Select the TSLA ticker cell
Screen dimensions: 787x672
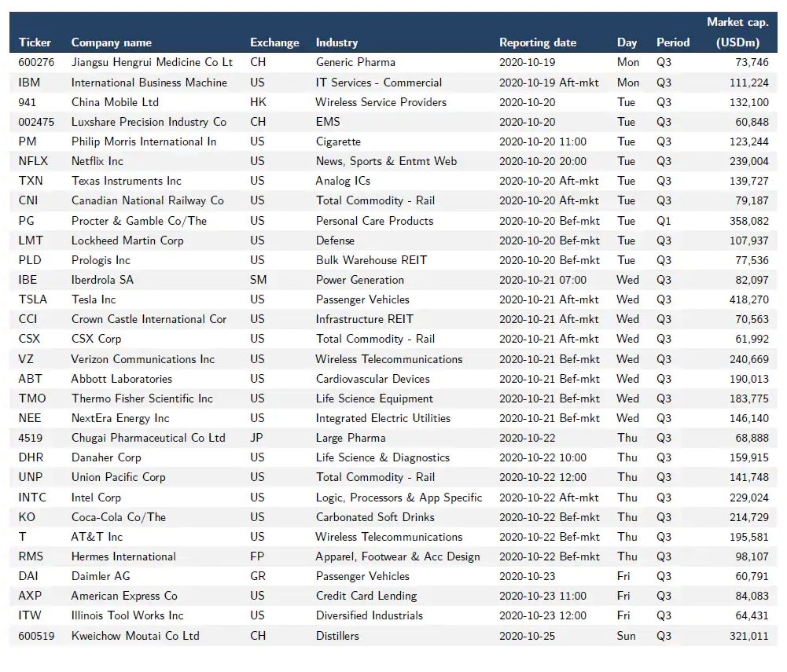[x=32, y=299]
